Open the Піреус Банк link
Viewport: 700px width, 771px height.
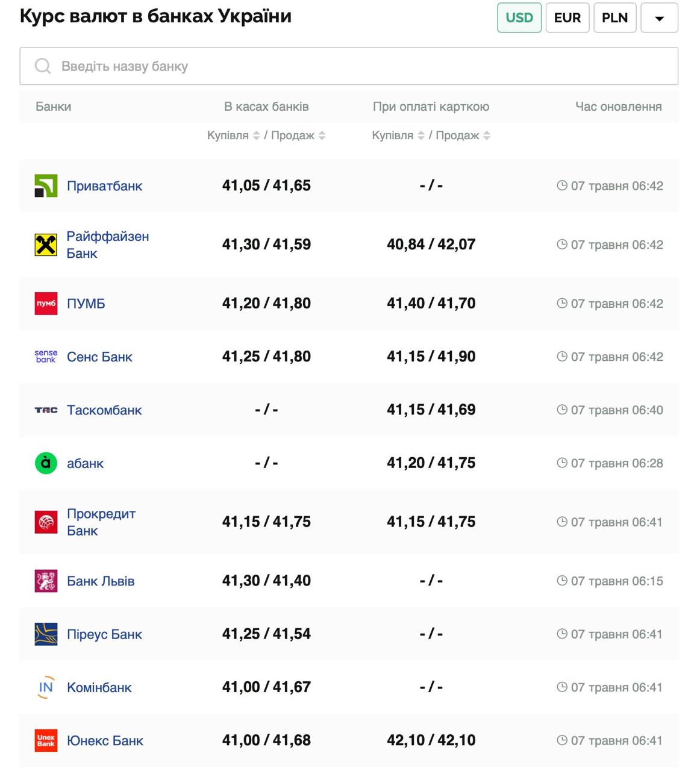(104, 634)
